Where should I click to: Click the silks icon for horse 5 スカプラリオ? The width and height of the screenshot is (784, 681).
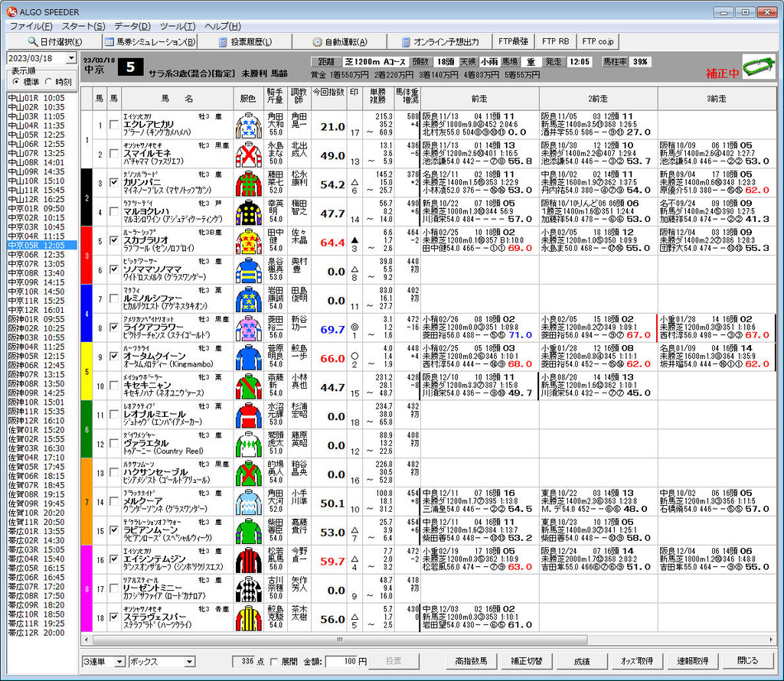tap(249, 241)
